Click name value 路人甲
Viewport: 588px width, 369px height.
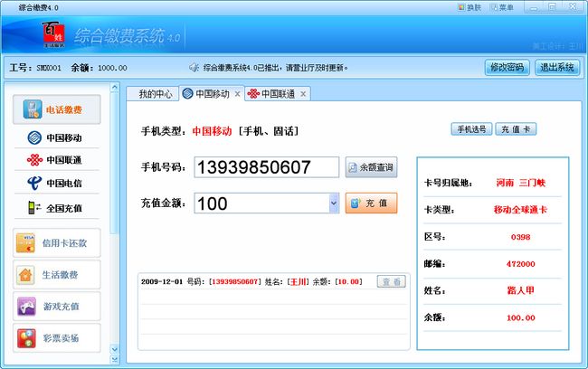tap(520, 290)
